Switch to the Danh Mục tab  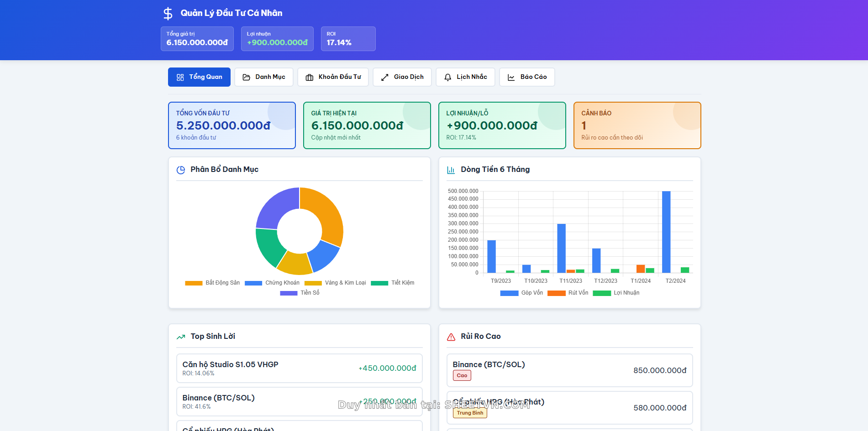coord(264,77)
